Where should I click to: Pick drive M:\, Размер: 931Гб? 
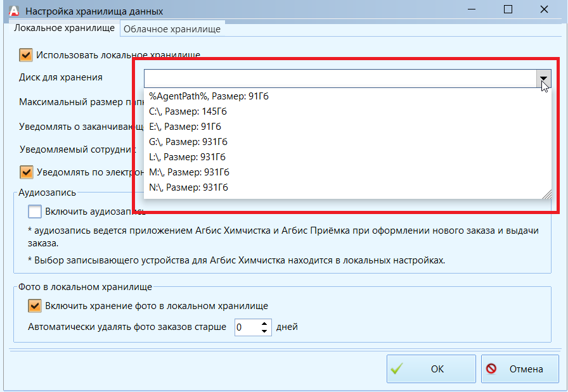[347, 172]
